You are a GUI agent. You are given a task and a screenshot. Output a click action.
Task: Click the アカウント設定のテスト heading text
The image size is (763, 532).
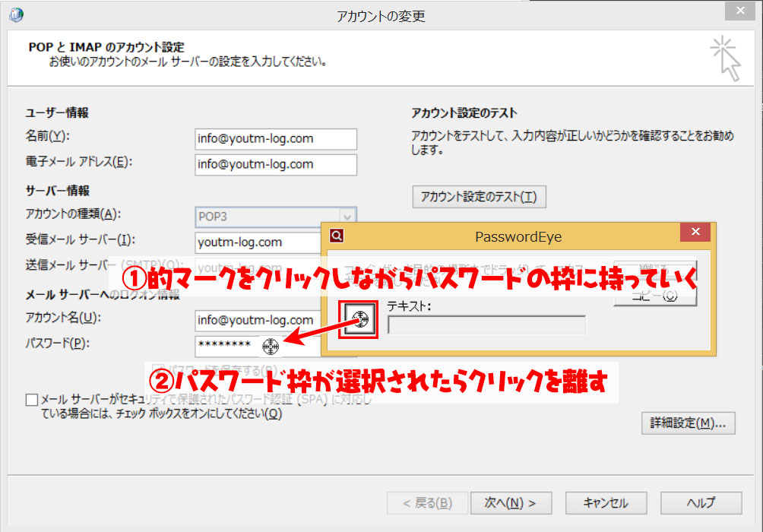tap(464, 113)
